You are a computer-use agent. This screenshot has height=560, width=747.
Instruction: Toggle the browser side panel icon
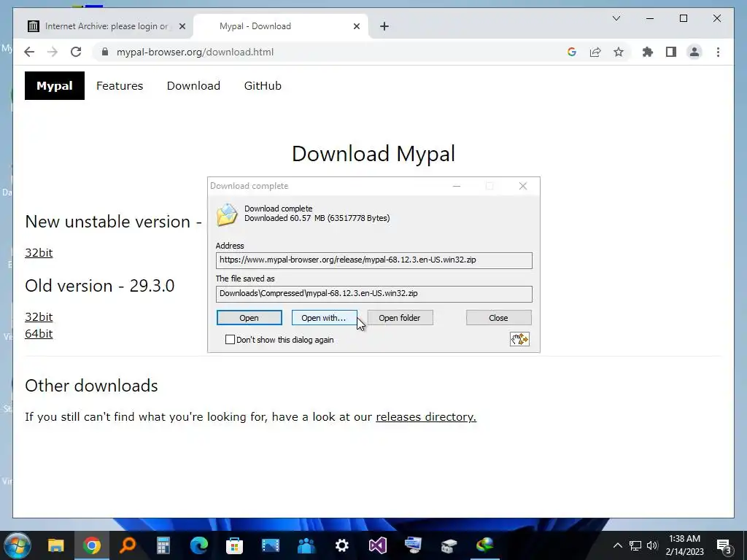pos(671,52)
